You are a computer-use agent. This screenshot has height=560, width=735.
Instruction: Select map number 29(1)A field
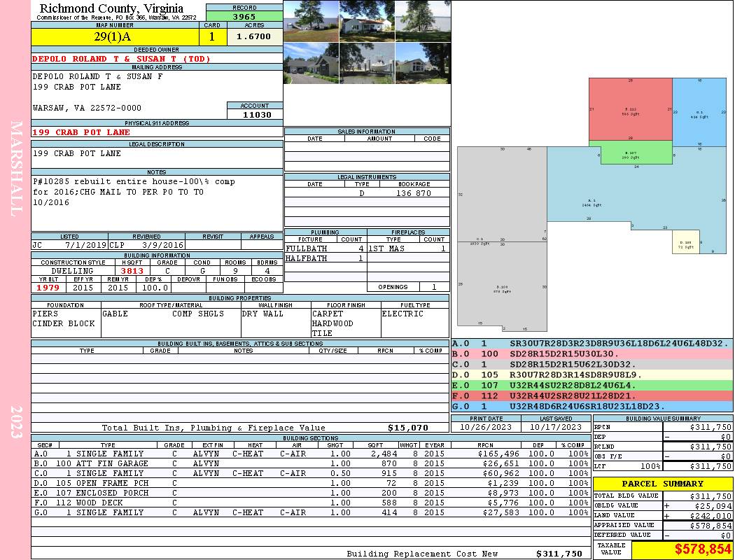[115, 37]
